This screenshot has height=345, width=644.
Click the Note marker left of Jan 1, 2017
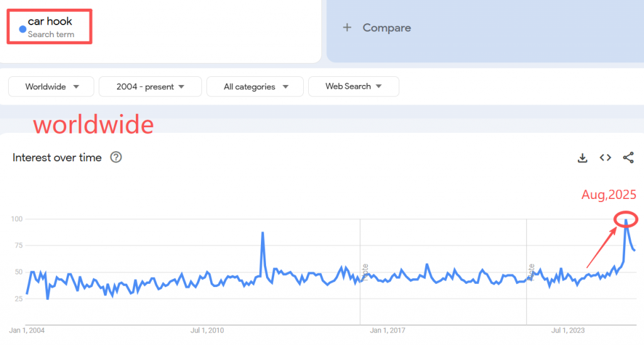tap(364, 272)
